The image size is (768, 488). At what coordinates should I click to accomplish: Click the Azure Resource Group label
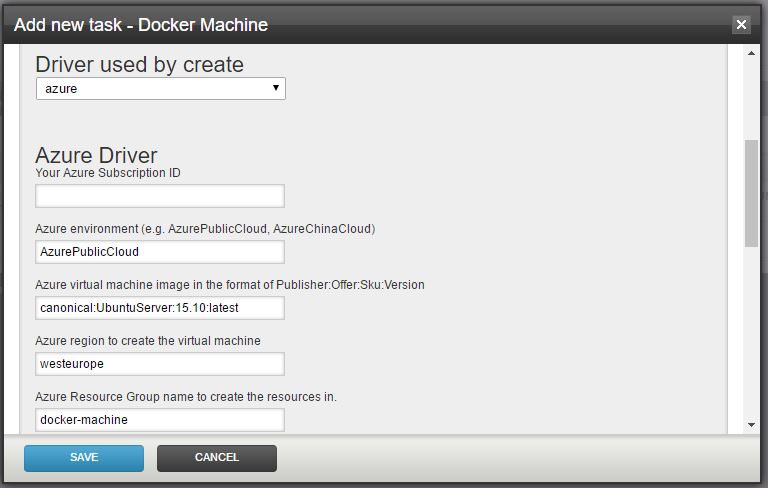click(186, 396)
